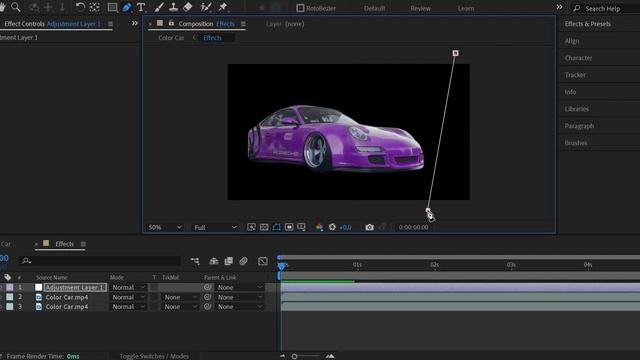The image size is (640, 360).
Task: Open the Mode dropdown for layer 3
Action: click(x=128, y=307)
